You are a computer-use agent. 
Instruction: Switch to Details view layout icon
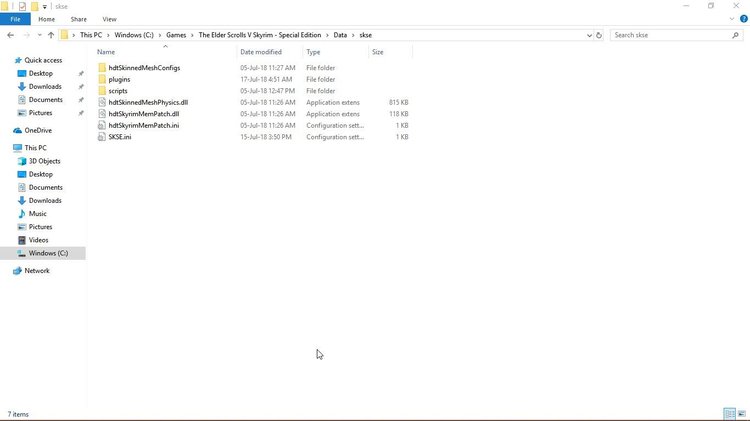pos(729,414)
